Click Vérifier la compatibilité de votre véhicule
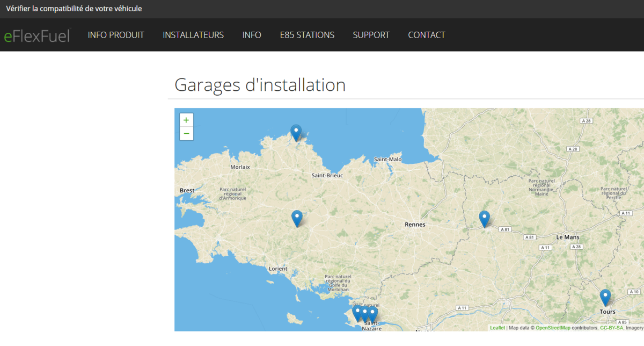Image resolution: width=644 pixels, height=346 pixels. [x=74, y=9]
